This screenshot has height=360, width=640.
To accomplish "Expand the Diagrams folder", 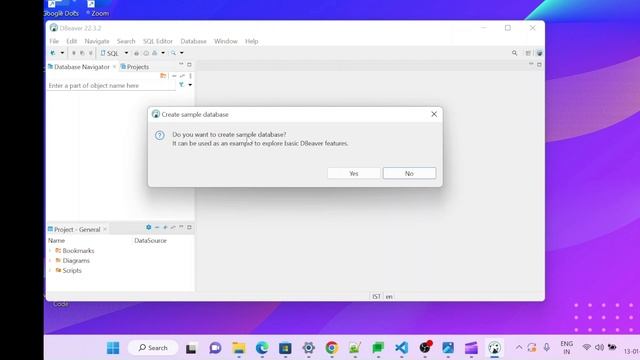I will [50, 260].
